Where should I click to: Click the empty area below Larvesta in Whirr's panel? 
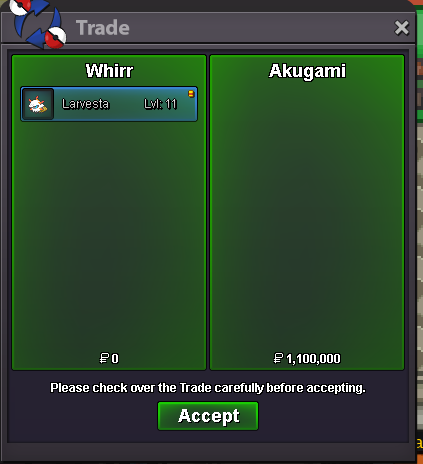(109, 233)
